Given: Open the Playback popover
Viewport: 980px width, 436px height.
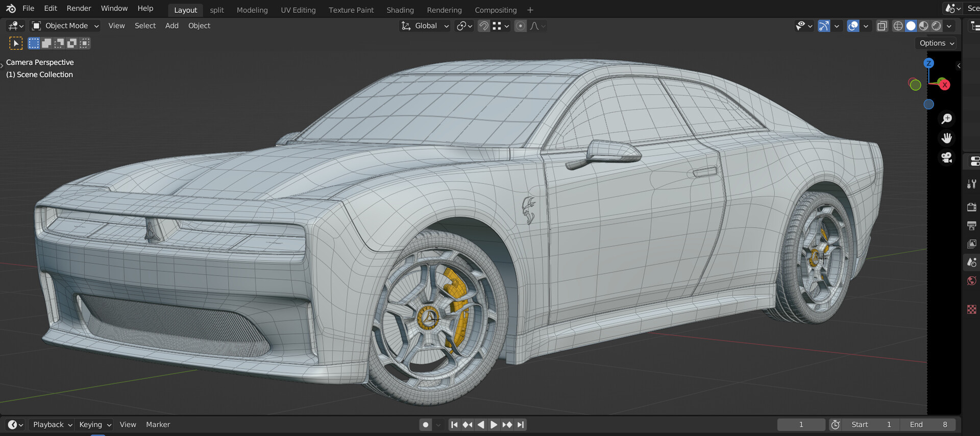Looking at the screenshot, I should click(x=52, y=425).
